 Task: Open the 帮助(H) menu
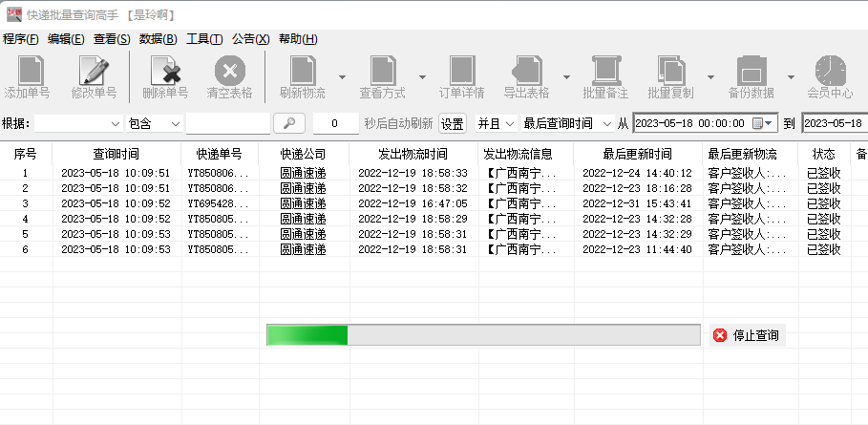(x=298, y=39)
